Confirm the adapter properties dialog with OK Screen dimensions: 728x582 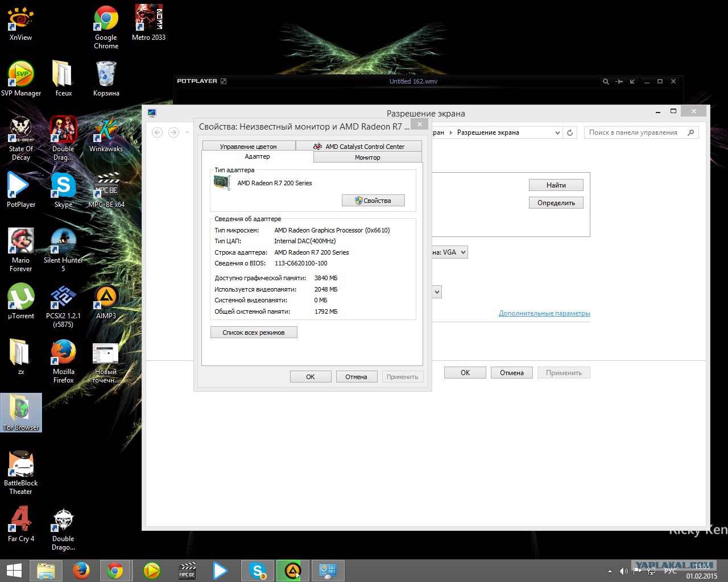[311, 377]
